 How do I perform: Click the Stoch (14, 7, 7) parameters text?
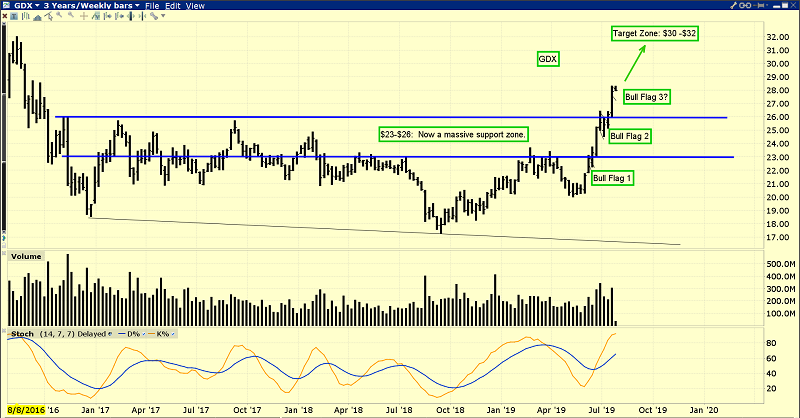pyautogui.click(x=57, y=334)
